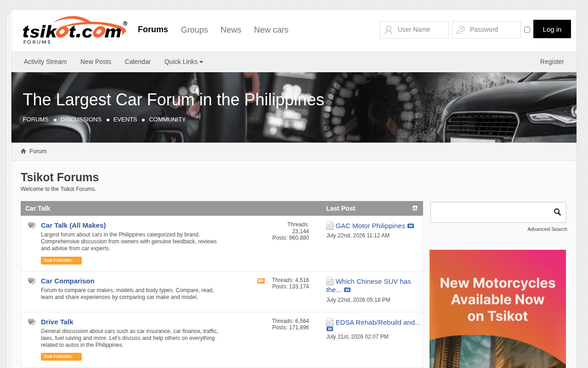This screenshot has width=588, height=368.
Task: Expand Sub-Forums under Car Talk (All Makes)
Action: click(61, 260)
